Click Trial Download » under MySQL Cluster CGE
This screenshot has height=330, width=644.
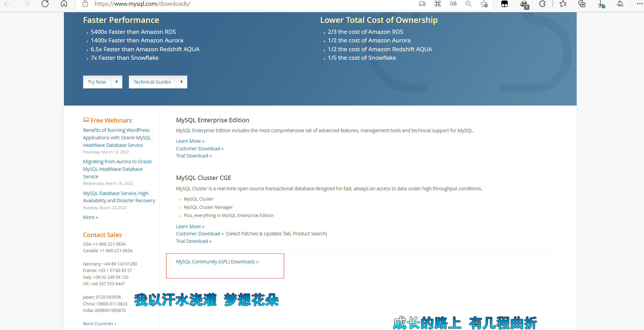pyautogui.click(x=194, y=241)
